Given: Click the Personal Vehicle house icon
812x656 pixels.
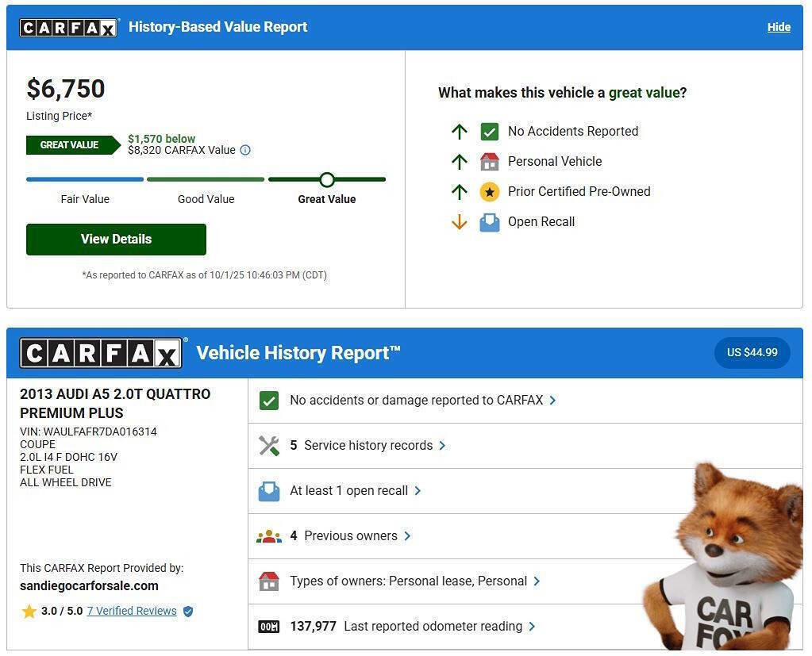Looking at the screenshot, I should 490,162.
